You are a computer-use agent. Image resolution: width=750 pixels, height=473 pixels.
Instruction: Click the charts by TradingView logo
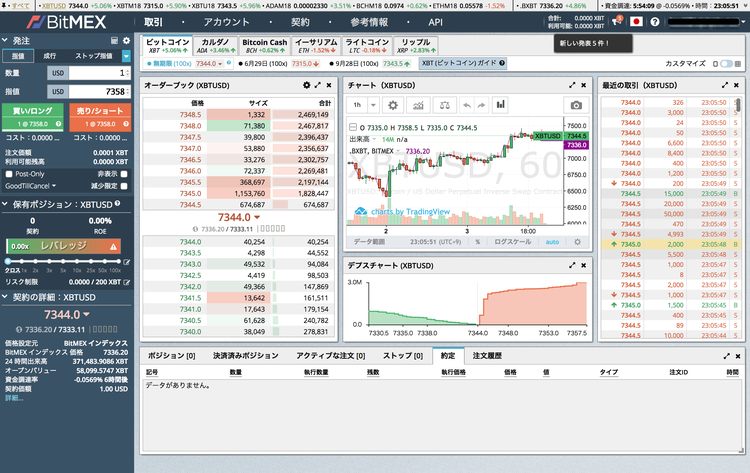coord(402,211)
